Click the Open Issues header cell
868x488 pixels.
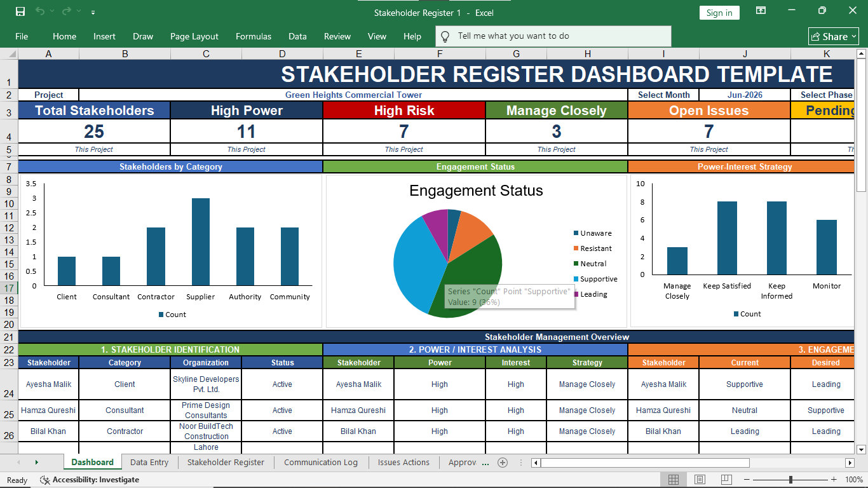coord(709,111)
